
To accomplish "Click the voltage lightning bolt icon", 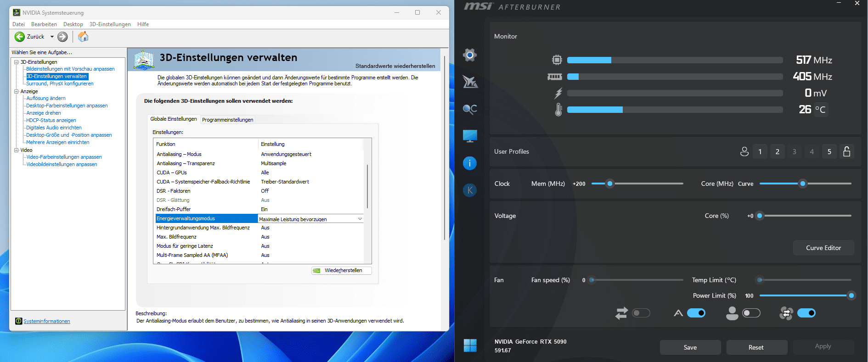I will [558, 93].
